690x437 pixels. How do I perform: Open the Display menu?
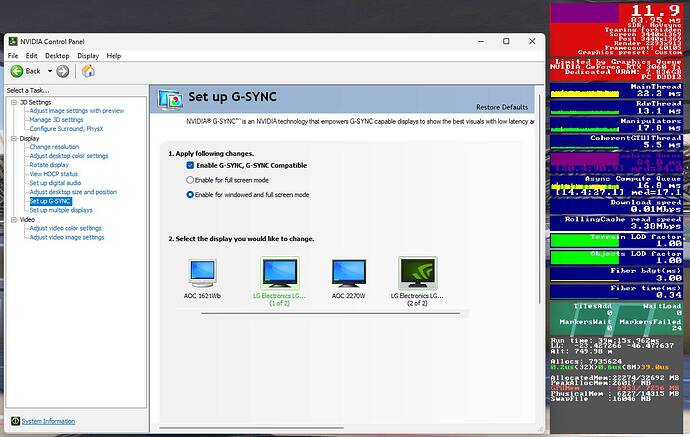[x=88, y=56]
